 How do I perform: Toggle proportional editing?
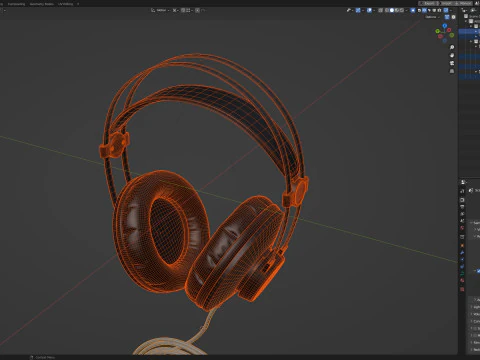[x=197, y=10]
